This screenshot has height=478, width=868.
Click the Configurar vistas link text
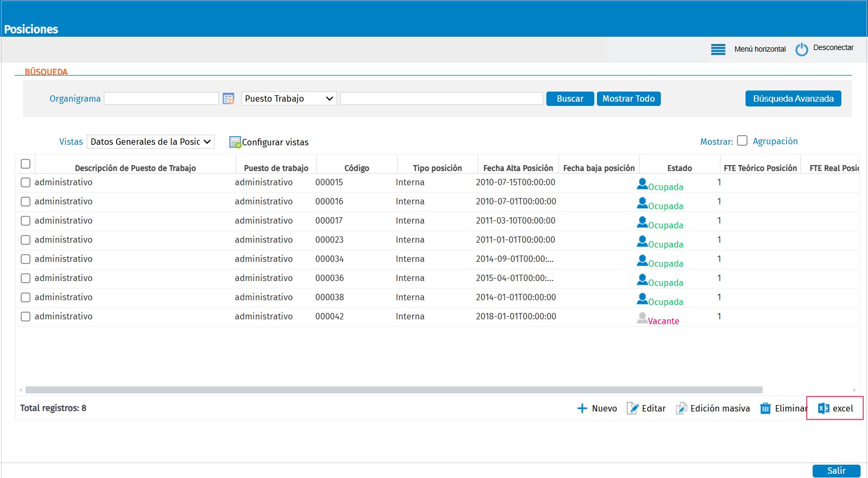pyautogui.click(x=275, y=142)
